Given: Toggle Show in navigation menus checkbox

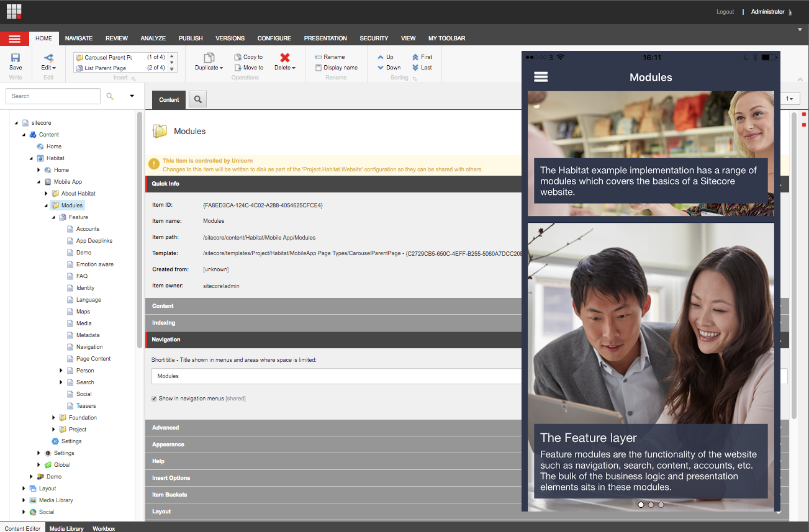Looking at the screenshot, I should click(155, 399).
